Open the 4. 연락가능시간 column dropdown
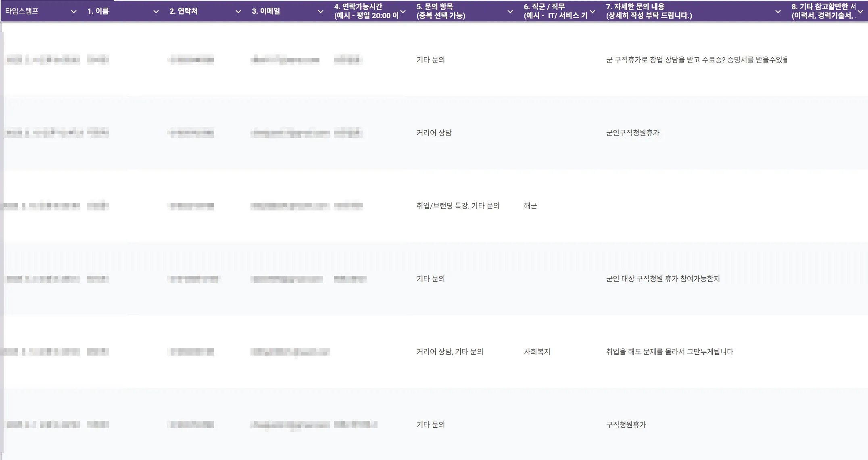The image size is (868, 460). point(403,12)
